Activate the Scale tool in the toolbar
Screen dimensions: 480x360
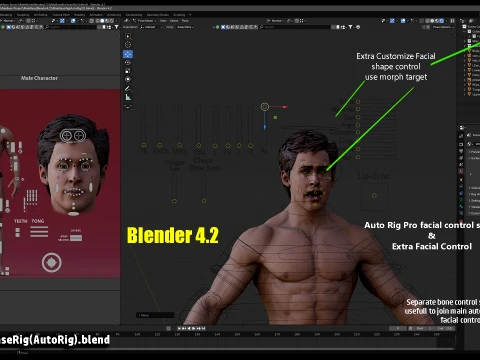tap(128, 71)
